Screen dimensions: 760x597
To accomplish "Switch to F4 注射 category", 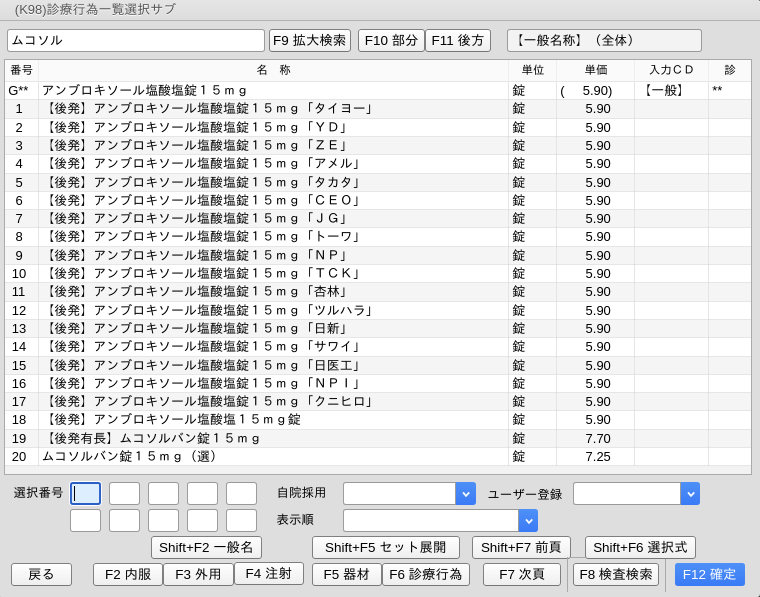I will (269, 574).
